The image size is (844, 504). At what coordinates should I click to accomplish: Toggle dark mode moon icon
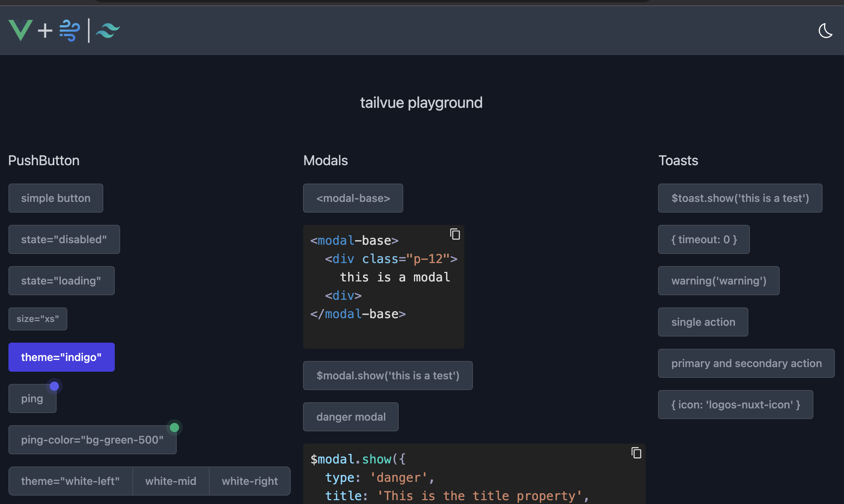[825, 31]
